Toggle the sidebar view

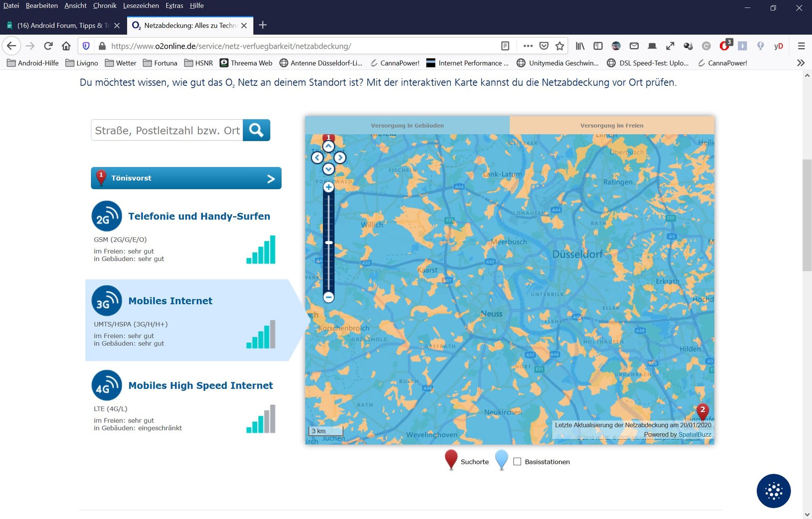coord(598,46)
